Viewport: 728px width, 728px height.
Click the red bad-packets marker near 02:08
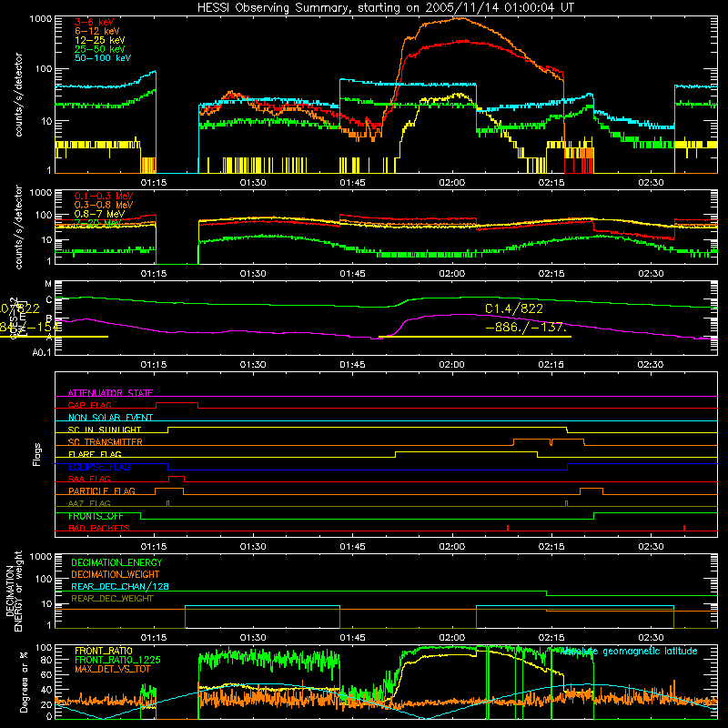coord(508,528)
